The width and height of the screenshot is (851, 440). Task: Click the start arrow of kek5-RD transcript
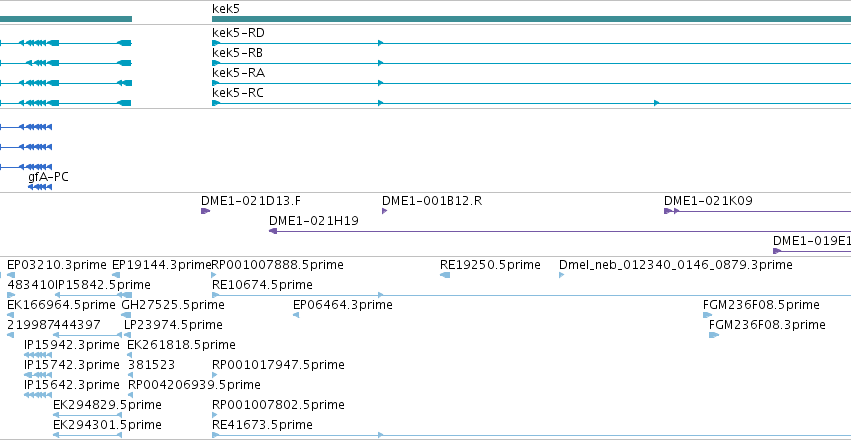216,43
